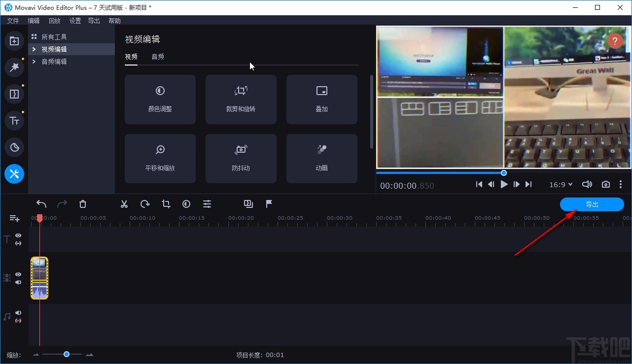This screenshot has width=632, height=364.
Task: Switch to the 视频 tab
Action: [x=131, y=57]
